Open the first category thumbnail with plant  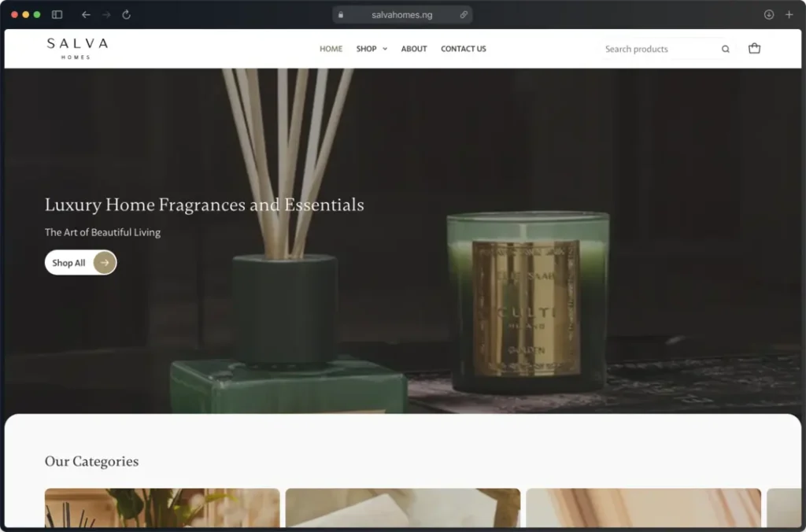[x=162, y=508]
